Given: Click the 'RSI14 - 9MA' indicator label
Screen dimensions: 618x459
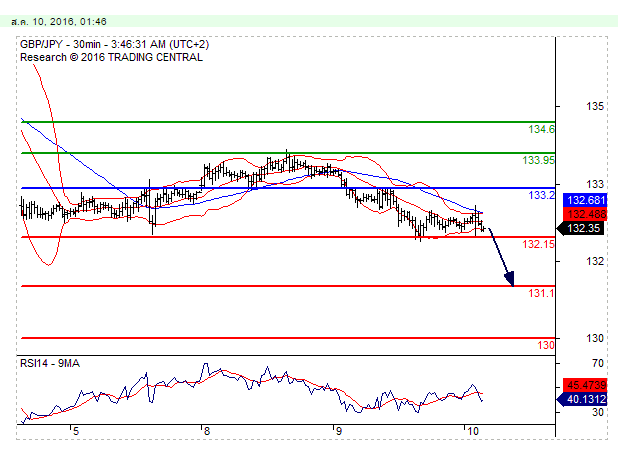Looking at the screenshot, I should click(50, 363).
